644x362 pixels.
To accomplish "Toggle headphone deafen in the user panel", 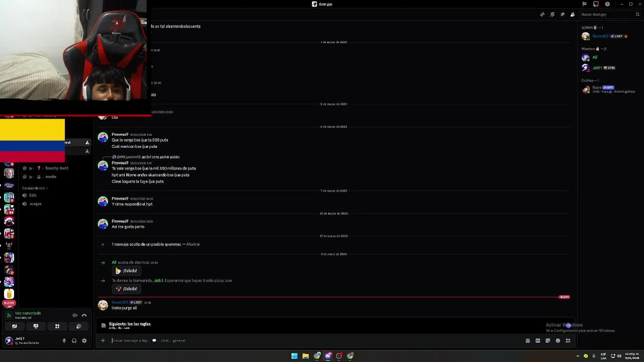I will click(x=74, y=341).
